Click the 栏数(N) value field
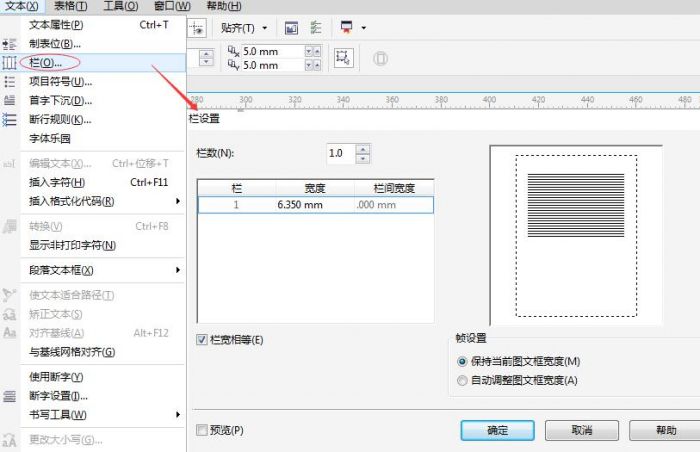This screenshot has width=700, height=452. 341,154
